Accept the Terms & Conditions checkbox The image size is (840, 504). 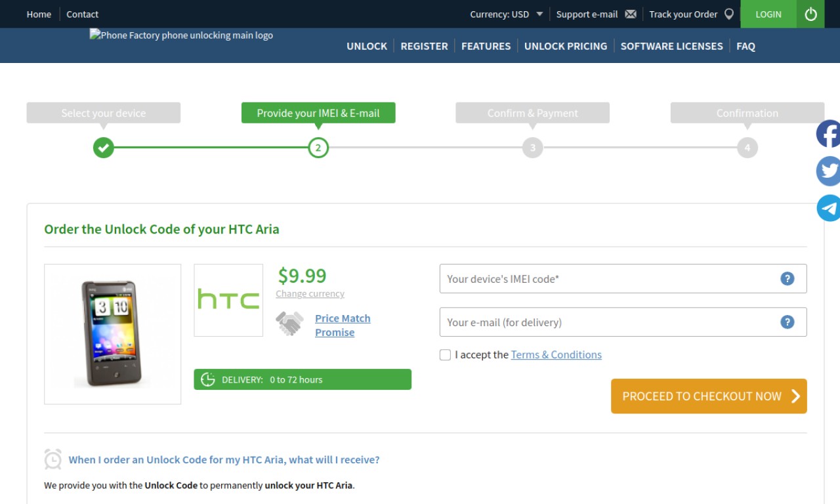[445, 355]
